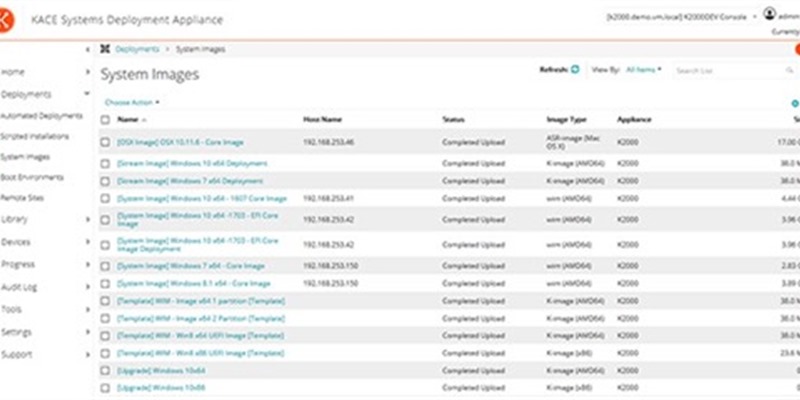Open WIM Image x64 1 partition template link

click(201, 301)
